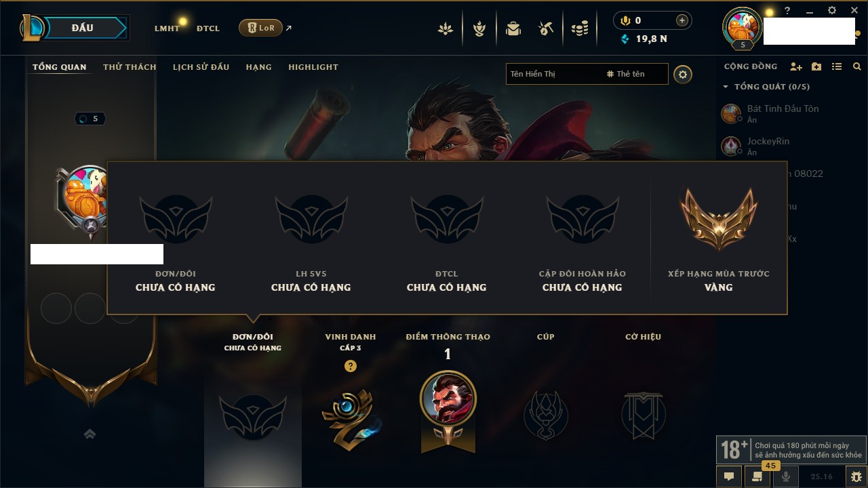Switch to the LỊCH SỬ ĐẤU tab
The height and width of the screenshot is (488, 868).
point(201,67)
